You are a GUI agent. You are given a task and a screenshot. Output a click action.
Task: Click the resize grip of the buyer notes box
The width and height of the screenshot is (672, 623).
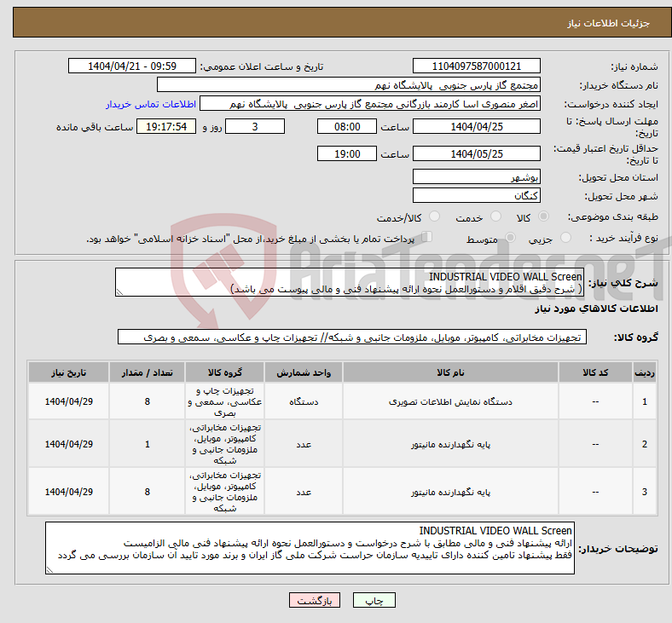tap(49, 569)
